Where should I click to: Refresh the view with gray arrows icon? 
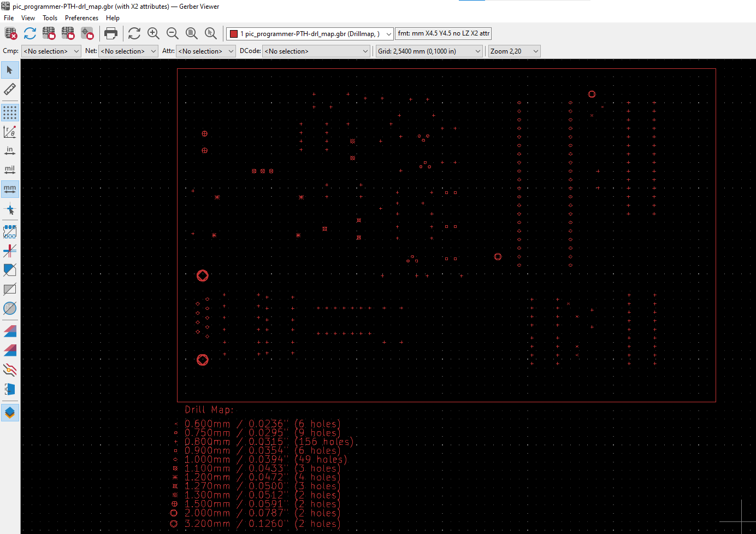(x=134, y=33)
